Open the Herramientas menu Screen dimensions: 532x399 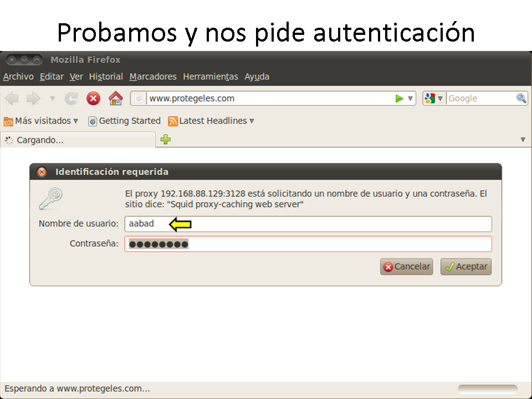(210, 76)
